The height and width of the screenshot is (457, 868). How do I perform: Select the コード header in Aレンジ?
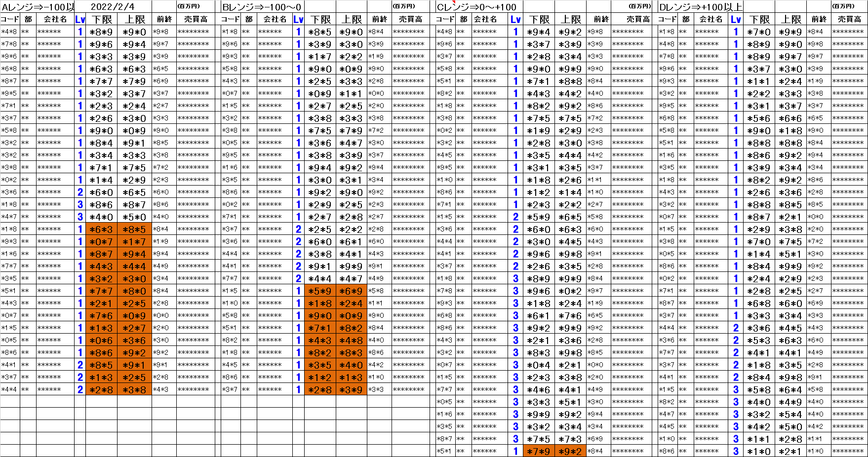point(10,19)
